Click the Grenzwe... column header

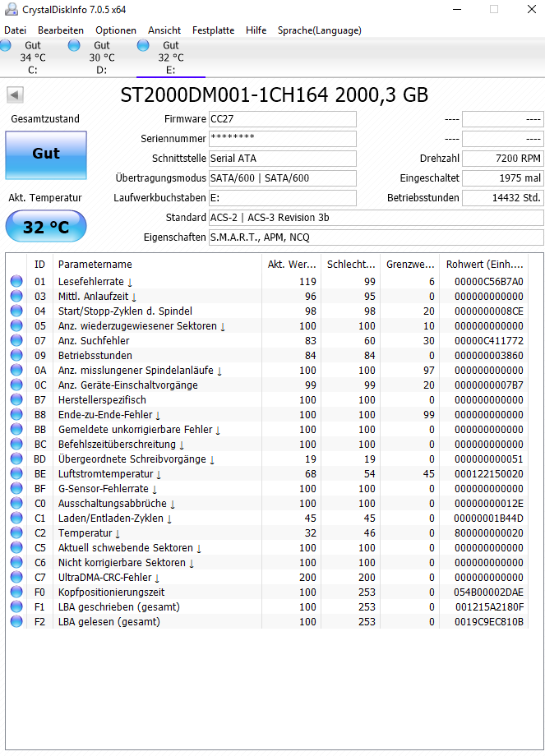pos(410,265)
